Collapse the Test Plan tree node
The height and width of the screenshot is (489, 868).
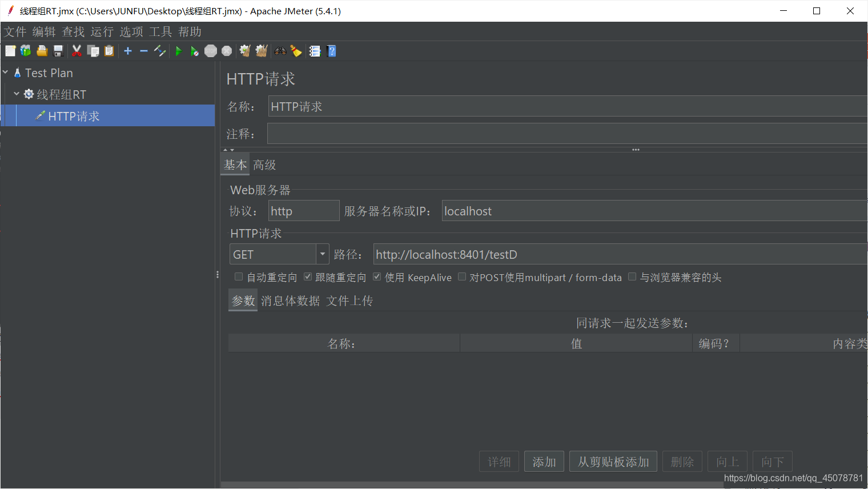tap(5, 72)
